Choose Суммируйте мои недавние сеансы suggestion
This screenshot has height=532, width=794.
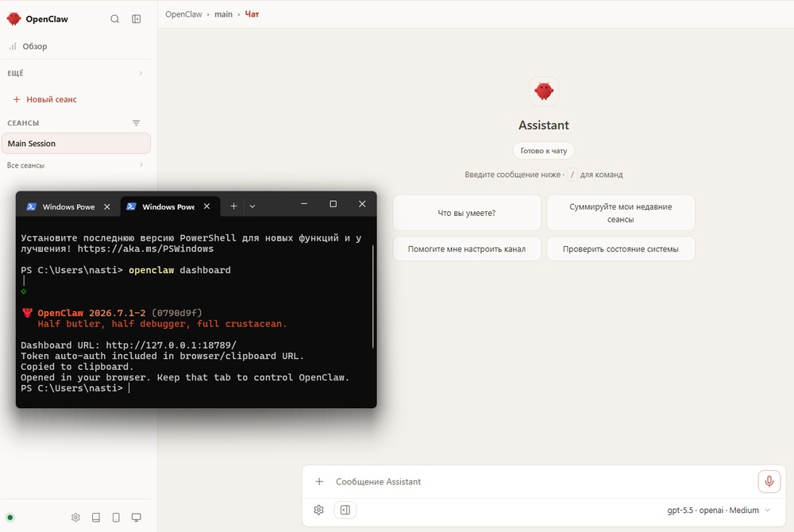[x=620, y=213]
